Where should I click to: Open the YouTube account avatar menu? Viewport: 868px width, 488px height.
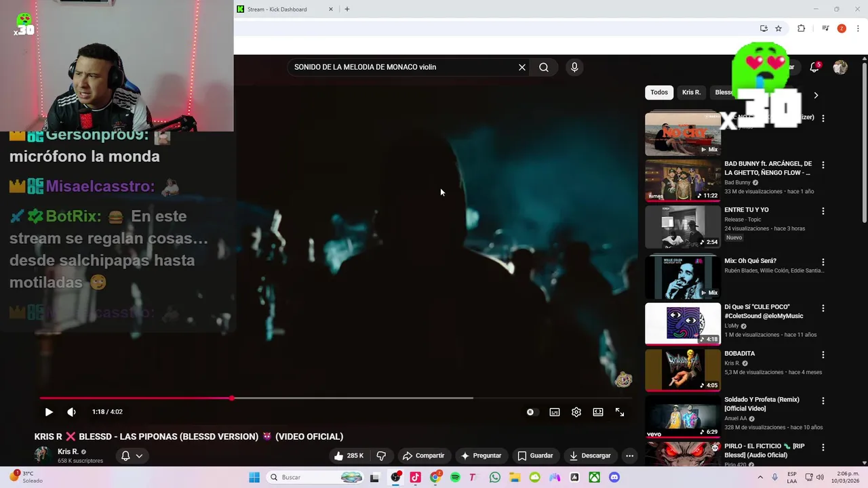pos(840,67)
